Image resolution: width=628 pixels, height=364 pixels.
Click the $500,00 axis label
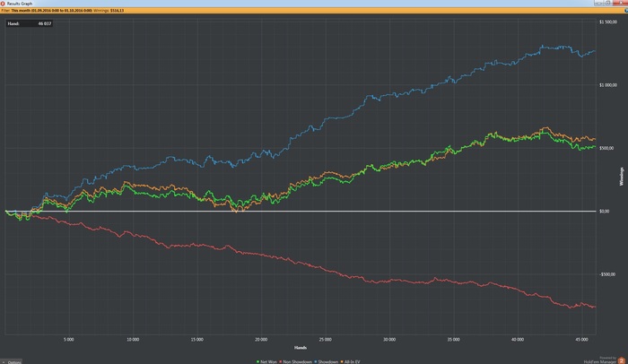click(606, 148)
